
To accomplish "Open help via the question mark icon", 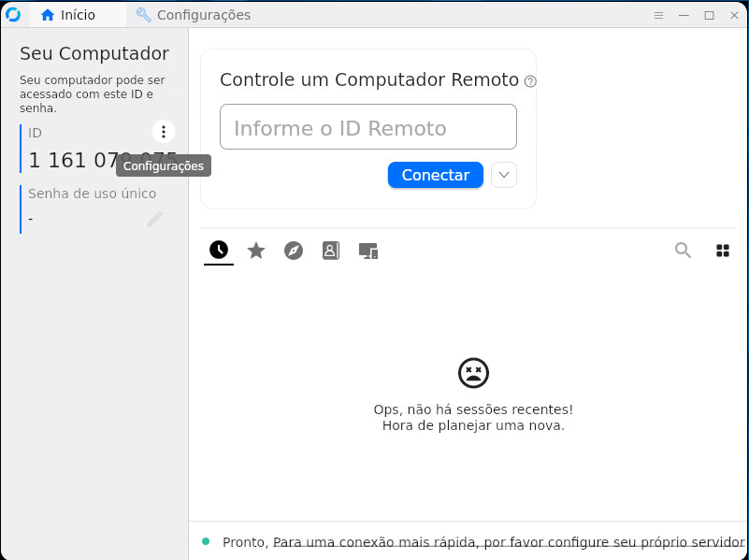I will [529, 81].
